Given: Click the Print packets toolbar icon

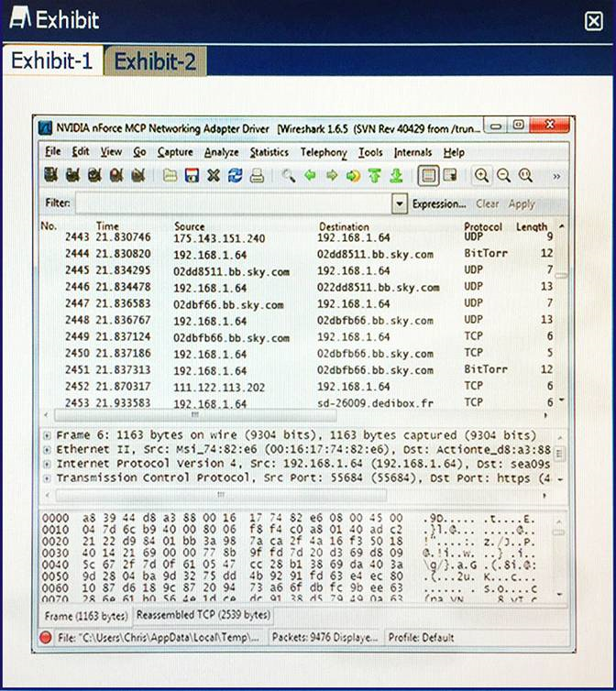Looking at the screenshot, I should pos(257,176).
